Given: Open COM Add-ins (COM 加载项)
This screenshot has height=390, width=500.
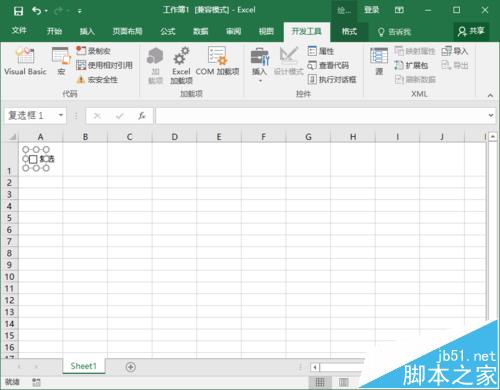Looking at the screenshot, I should [x=217, y=61].
